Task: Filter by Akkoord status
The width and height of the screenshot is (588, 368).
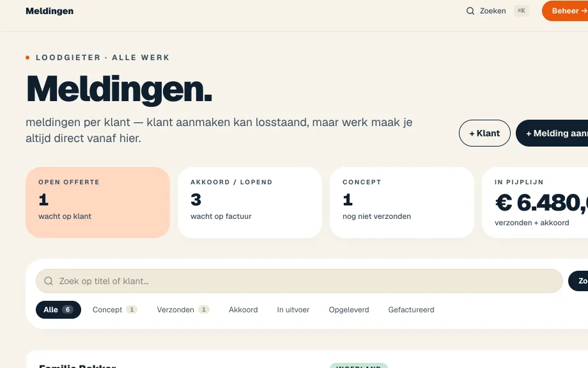Action: 244,310
